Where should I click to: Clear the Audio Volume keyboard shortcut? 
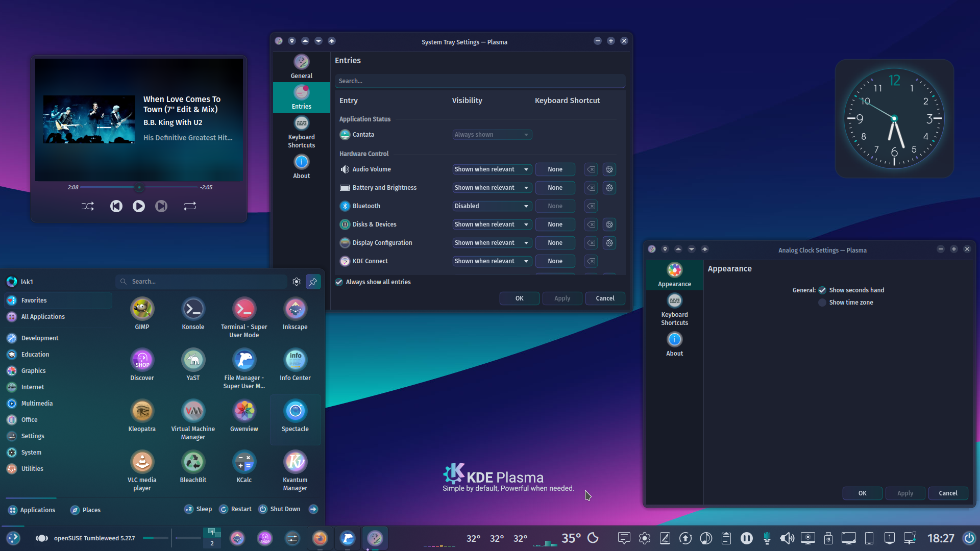[x=591, y=169]
